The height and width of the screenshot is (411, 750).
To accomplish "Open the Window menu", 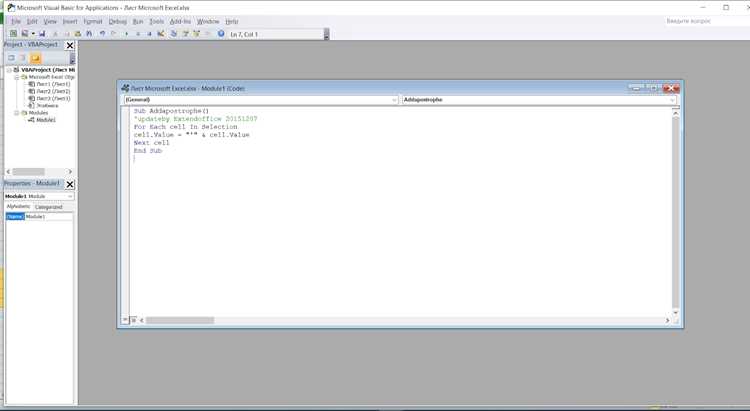I will point(208,22).
